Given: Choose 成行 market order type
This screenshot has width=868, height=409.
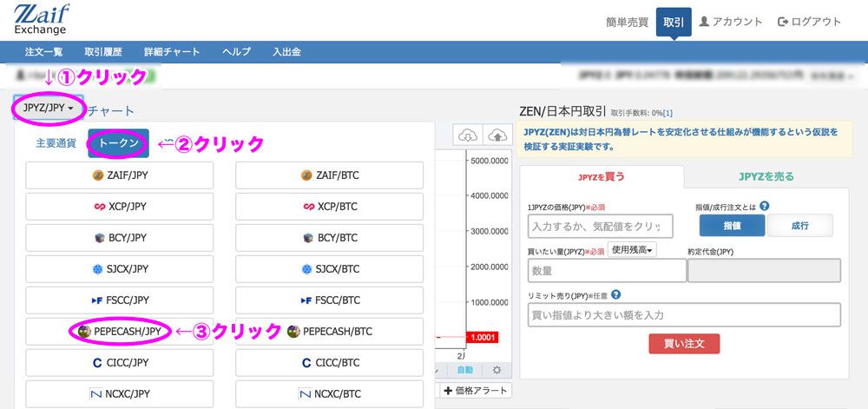Looking at the screenshot, I should point(800,225).
